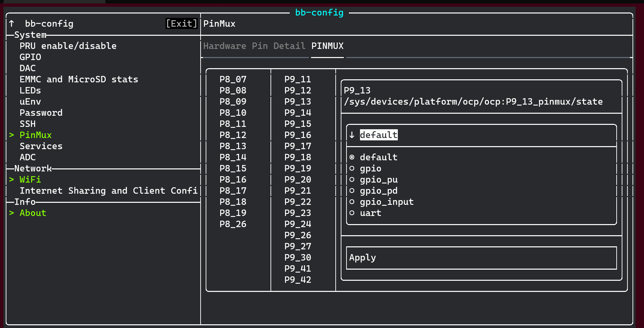644x328 pixels.
Task: Select pin P9_42 from the pin list
Action: pos(298,279)
